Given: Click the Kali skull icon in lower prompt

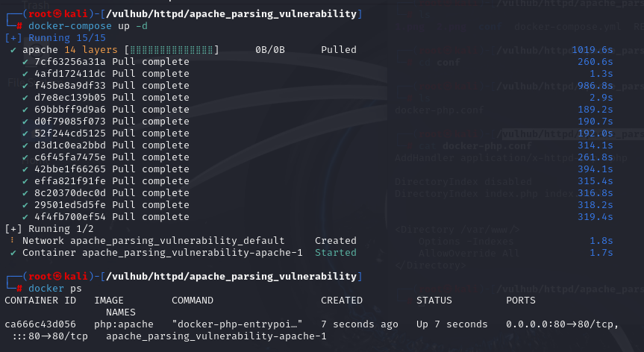Looking at the screenshot, I should tap(57, 277).
